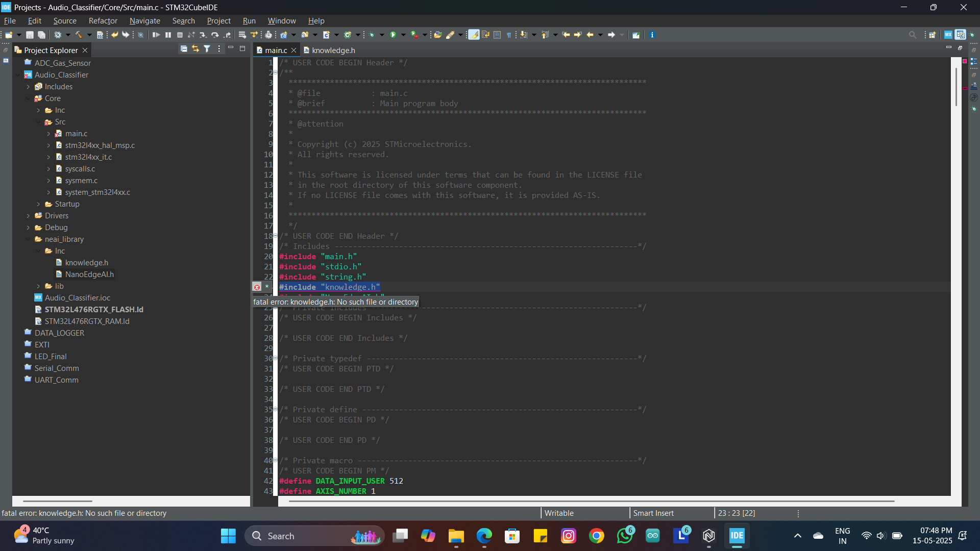The height and width of the screenshot is (551, 980).
Task: Show whitespace characters in the editor
Action: point(509,35)
